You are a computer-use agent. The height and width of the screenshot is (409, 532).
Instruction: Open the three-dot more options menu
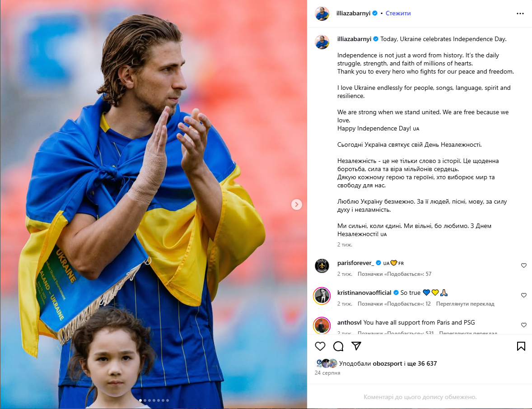click(520, 14)
